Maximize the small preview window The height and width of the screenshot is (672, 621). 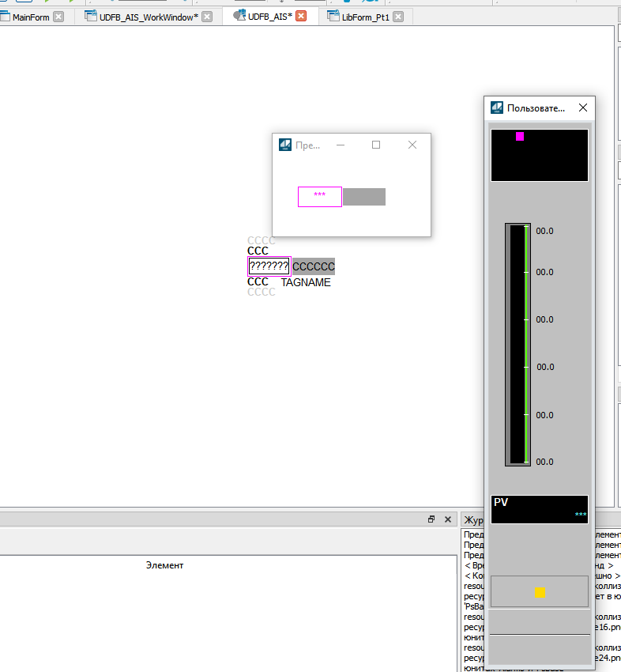pos(376,145)
